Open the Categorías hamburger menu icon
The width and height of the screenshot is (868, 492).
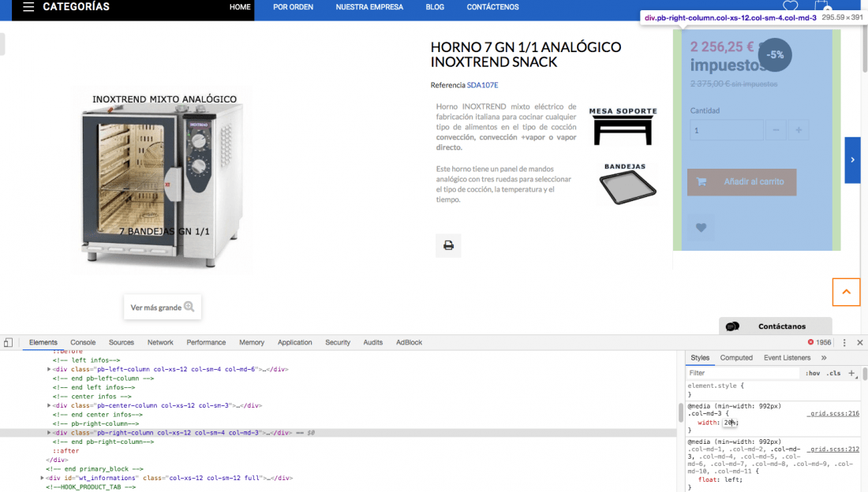click(28, 6)
